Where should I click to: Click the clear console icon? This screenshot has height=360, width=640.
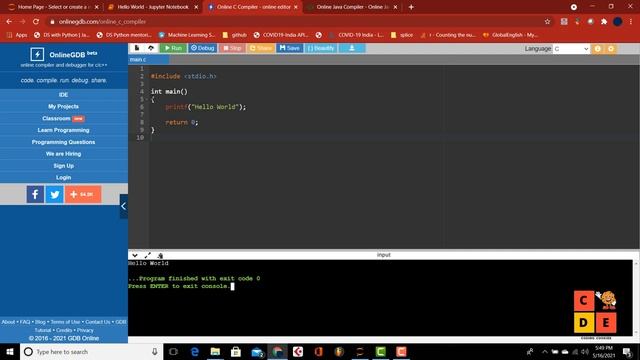point(160,256)
